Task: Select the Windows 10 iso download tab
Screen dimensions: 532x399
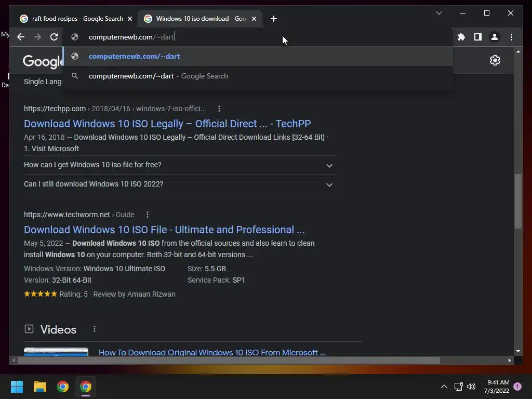Action: point(200,19)
